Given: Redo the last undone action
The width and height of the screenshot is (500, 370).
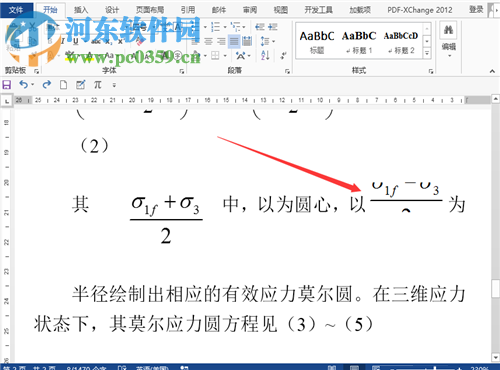Looking at the screenshot, I should coord(47,85).
